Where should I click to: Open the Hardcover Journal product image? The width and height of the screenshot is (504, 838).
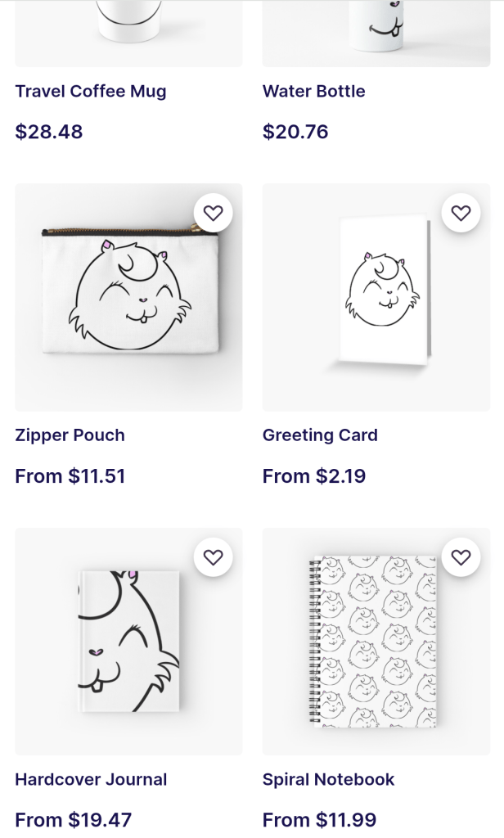coord(128,642)
